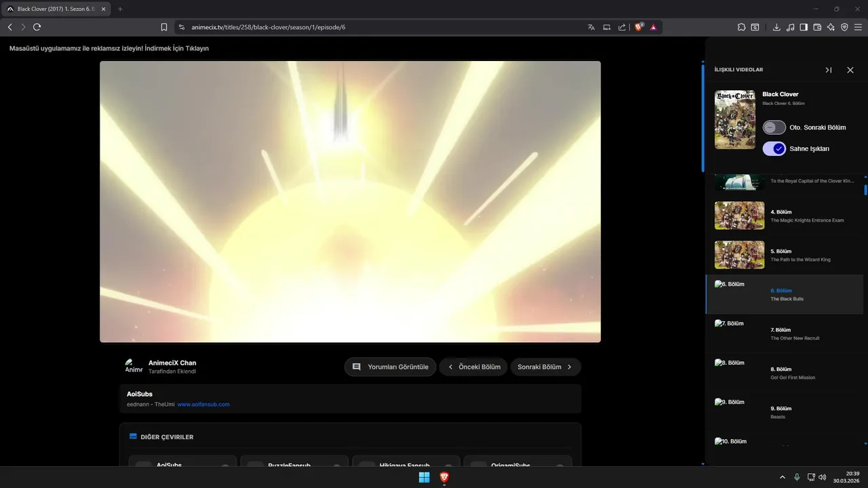868x488 pixels.
Task: Click the desktop app download banner text
Action: (109, 48)
